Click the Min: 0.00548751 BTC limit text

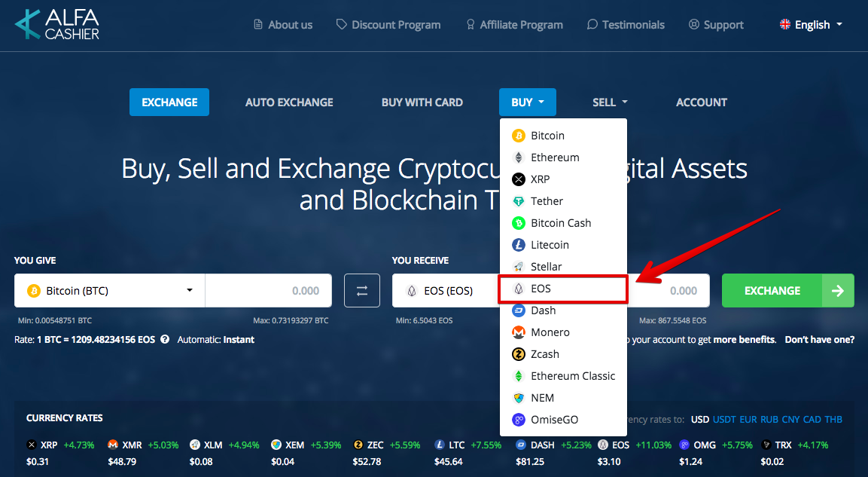click(55, 320)
